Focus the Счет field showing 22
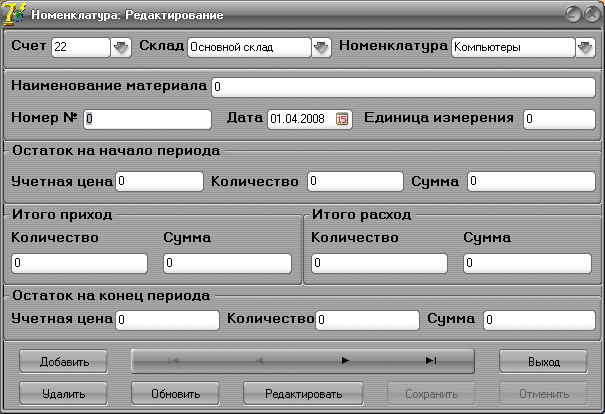The width and height of the screenshot is (605, 414). [81, 47]
